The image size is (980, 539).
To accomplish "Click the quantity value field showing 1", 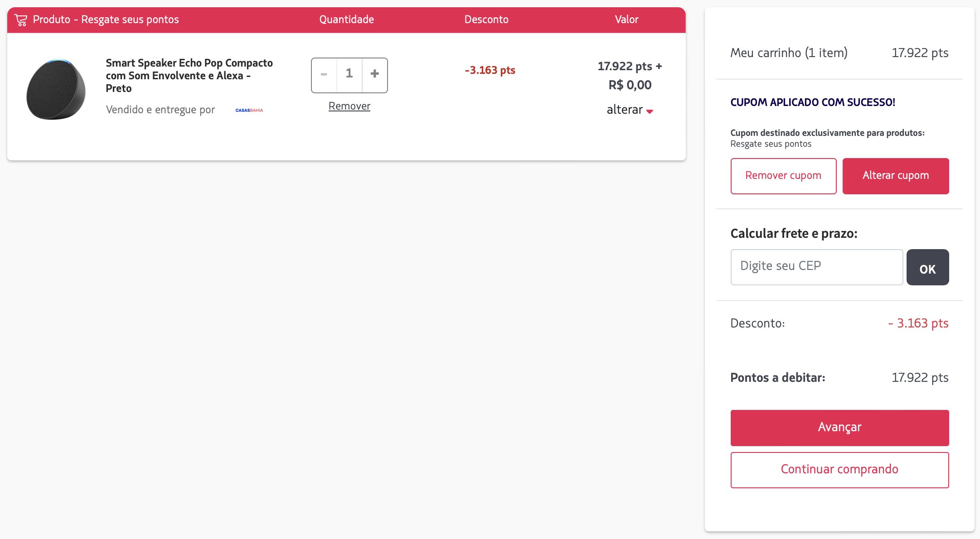I will point(349,74).
